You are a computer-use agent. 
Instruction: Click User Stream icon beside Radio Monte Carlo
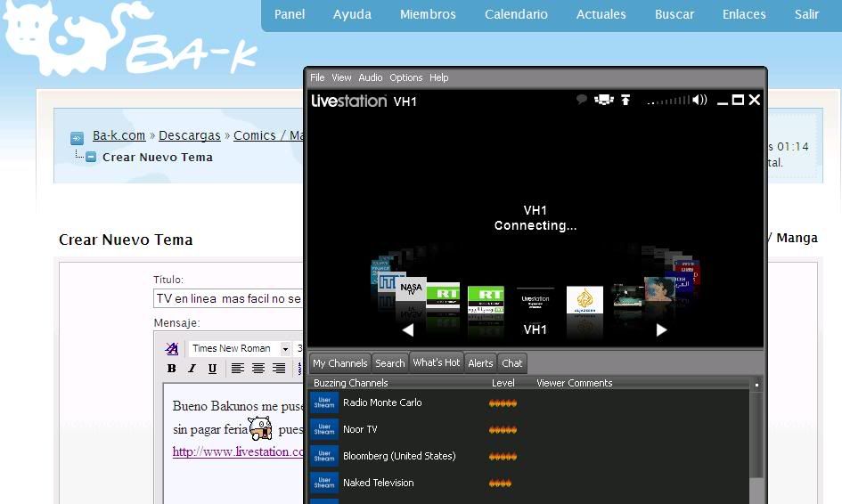pos(324,402)
